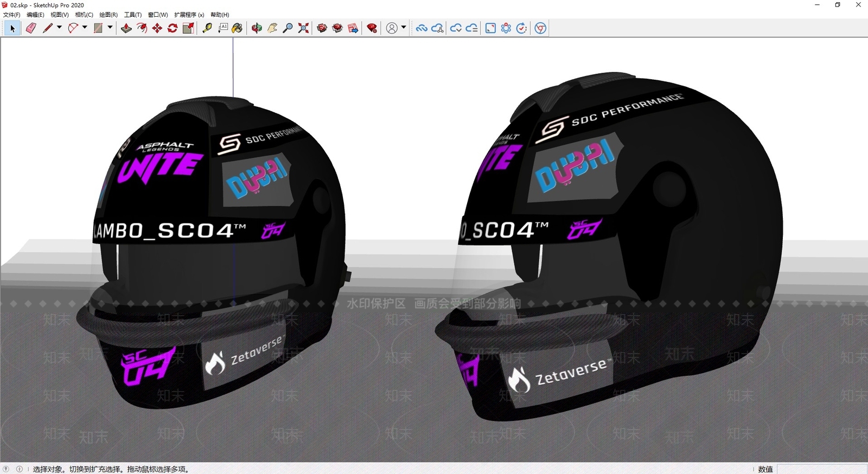Click the cloud icon with share nodes
868x474 pixels.
tap(437, 28)
